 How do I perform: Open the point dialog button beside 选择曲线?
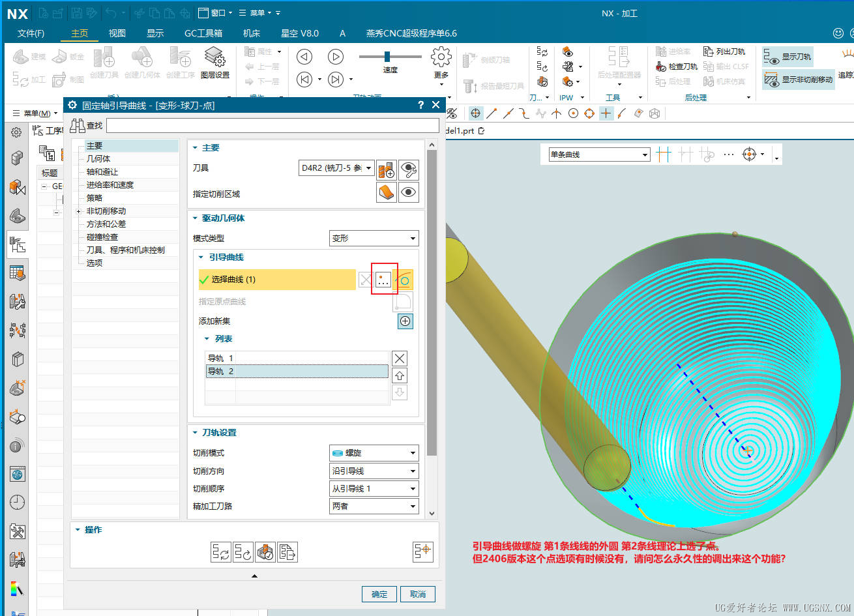[x=384, y=280]
